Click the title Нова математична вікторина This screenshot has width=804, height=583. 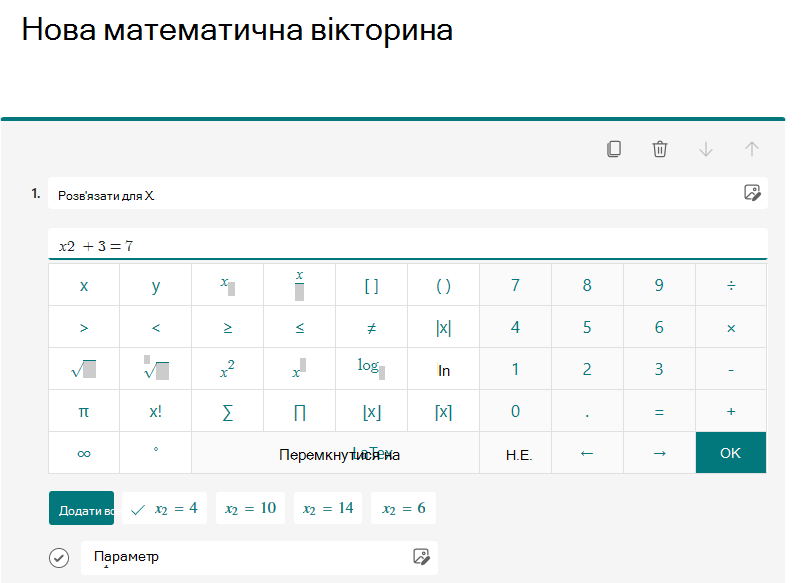[237, 30]
